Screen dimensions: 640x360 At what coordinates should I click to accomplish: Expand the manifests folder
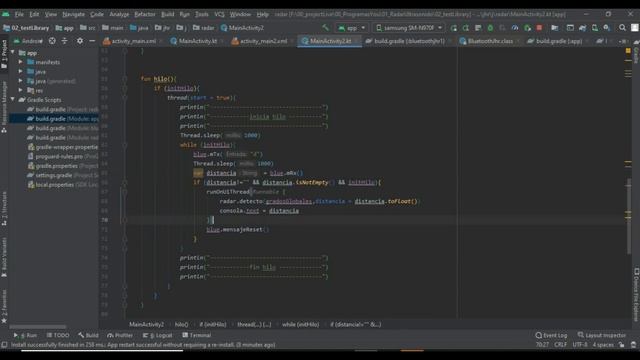(x=20, y=62)
